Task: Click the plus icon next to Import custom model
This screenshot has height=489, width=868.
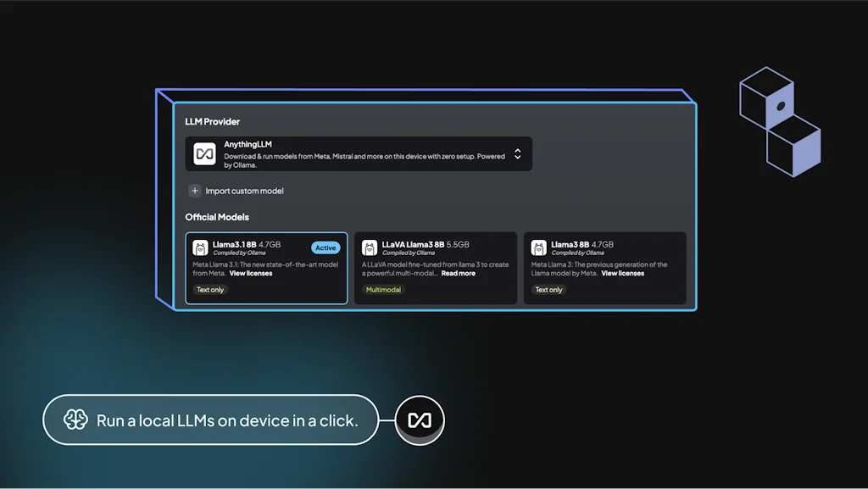Action: click(x=195, y=191)
